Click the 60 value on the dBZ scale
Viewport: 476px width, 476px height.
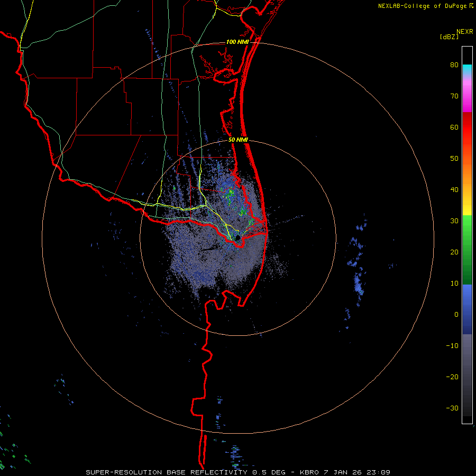454,127
